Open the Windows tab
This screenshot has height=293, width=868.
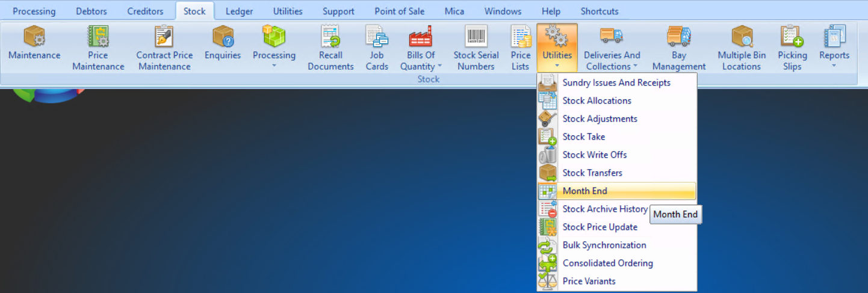click(503, 11)
